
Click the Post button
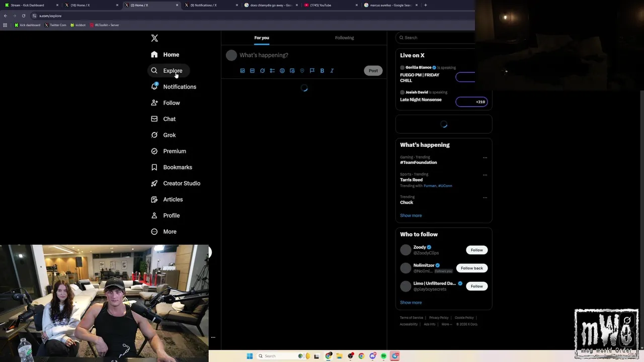click(373, 70)
